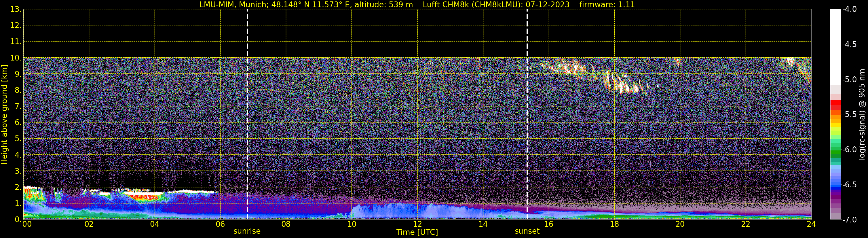
Task: Select the '1.' height axis tick label
Action: [18, 204]
